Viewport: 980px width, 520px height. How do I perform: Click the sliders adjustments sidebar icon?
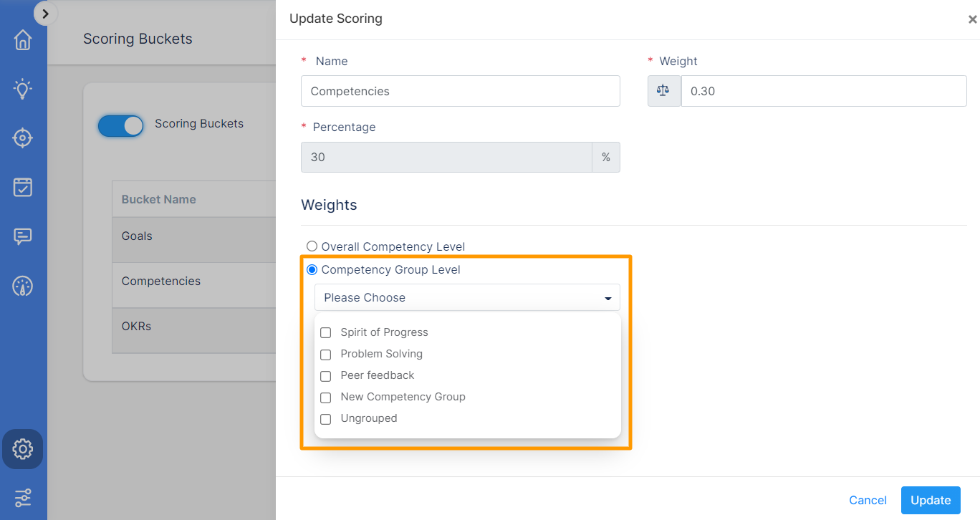[23, 497]
